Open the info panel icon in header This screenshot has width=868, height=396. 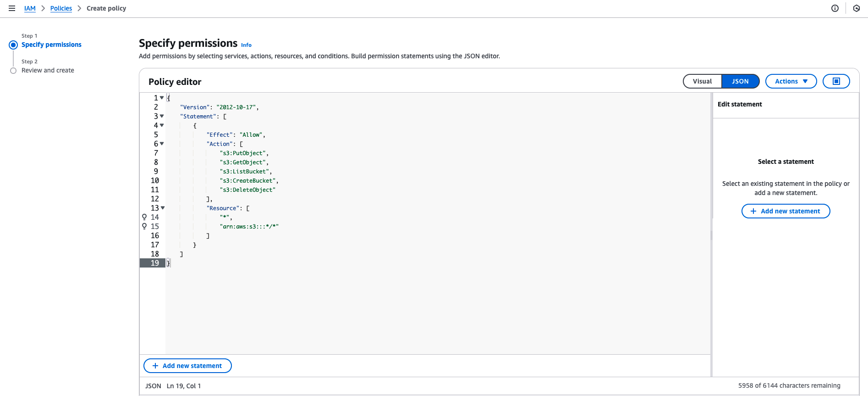[835, 8]
